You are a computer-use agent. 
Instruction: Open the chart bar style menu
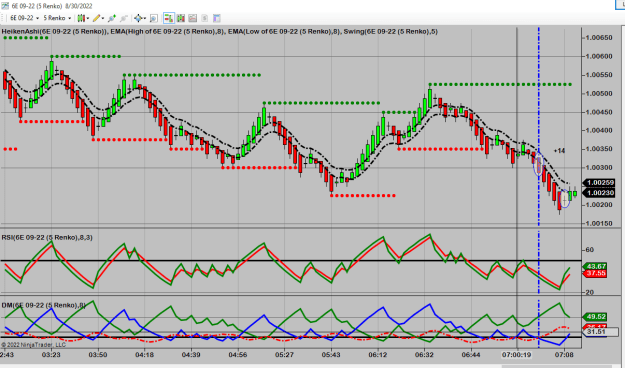(x=83, y=18)
